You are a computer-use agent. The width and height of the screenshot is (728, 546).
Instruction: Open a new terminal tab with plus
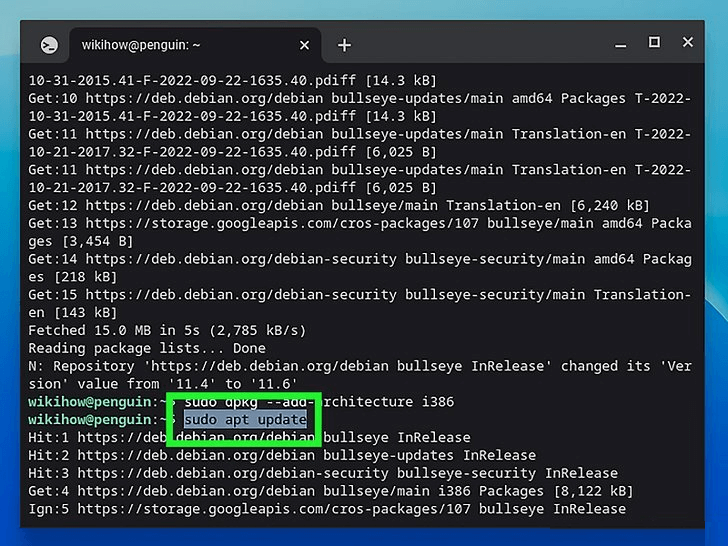(344, 45)
